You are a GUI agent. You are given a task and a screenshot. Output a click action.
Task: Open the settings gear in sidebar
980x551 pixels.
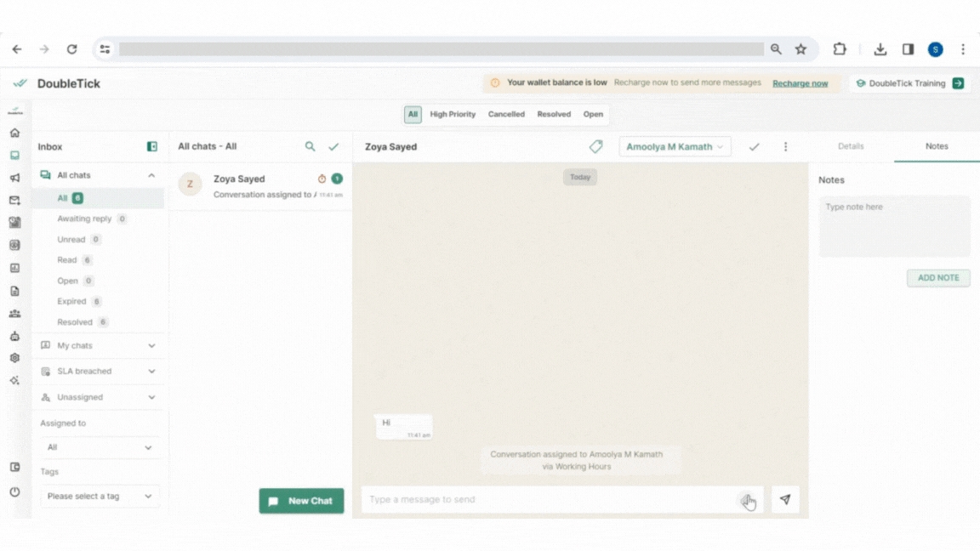[x=14, y=358]
